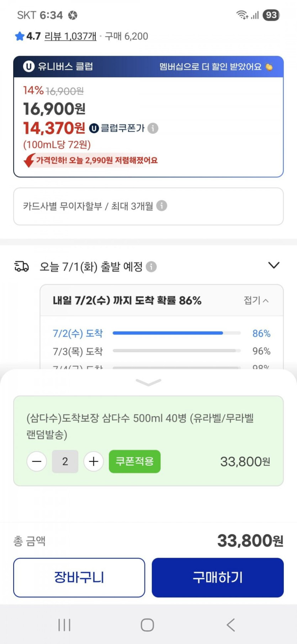Tap the 7/2(수) arrival progress bar
Image resolution: width=297 pixels, height=644 pixels.
[x=176, y=333]
